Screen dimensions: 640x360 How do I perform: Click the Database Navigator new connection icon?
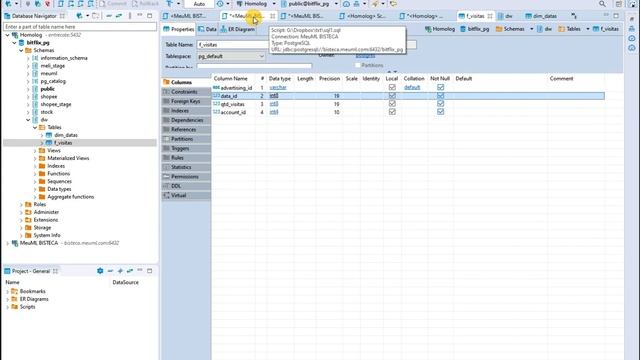(80, 16)
